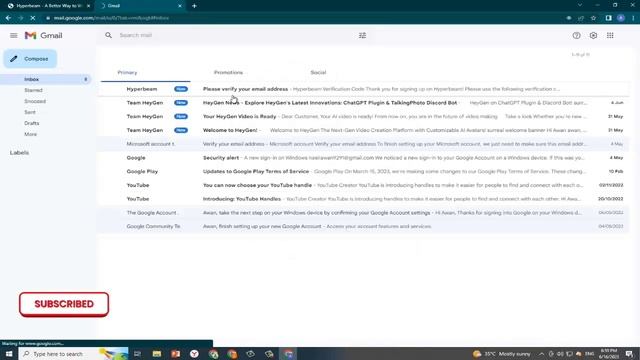This screenshot has height=360, width=640.
Task: Open the notification center icon
Action: pos(630,354)
